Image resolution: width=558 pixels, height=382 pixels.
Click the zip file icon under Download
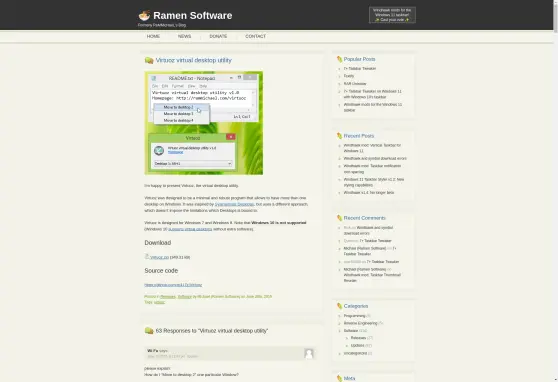147,256
